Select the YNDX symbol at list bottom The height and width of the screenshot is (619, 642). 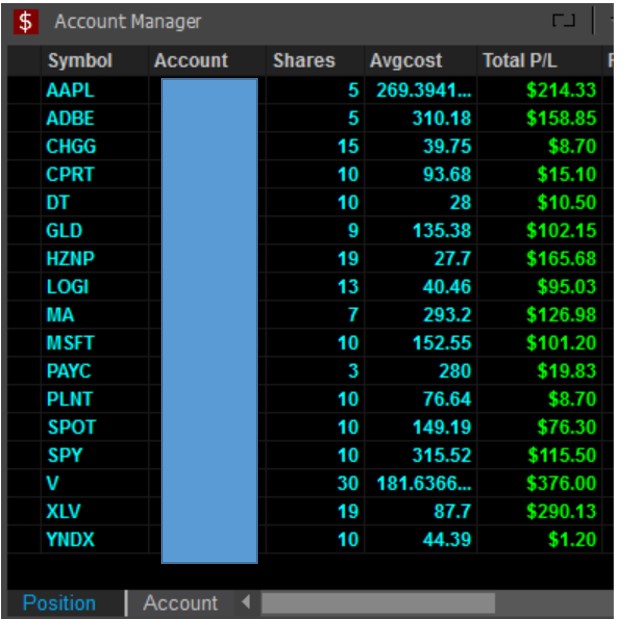[72, 540]
